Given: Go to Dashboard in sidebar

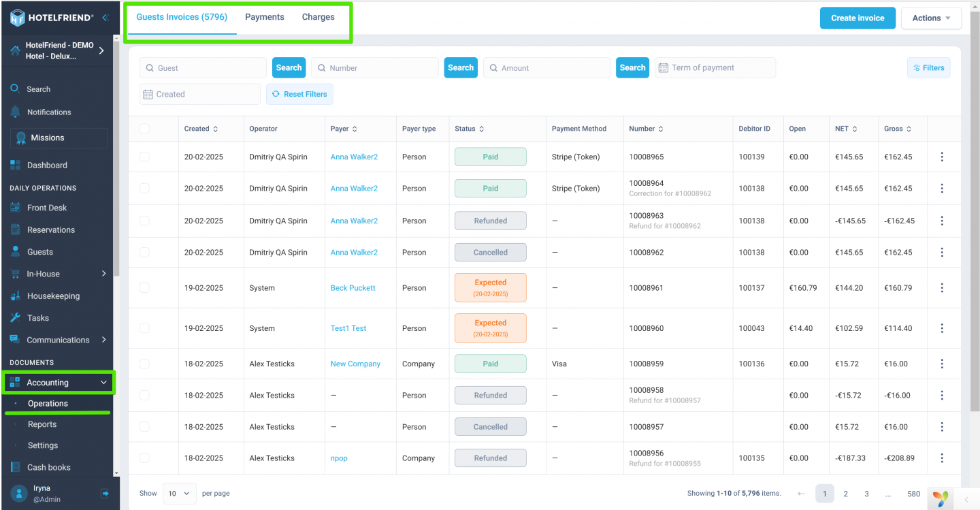Looking at the screenshot, I should [39, 165].
